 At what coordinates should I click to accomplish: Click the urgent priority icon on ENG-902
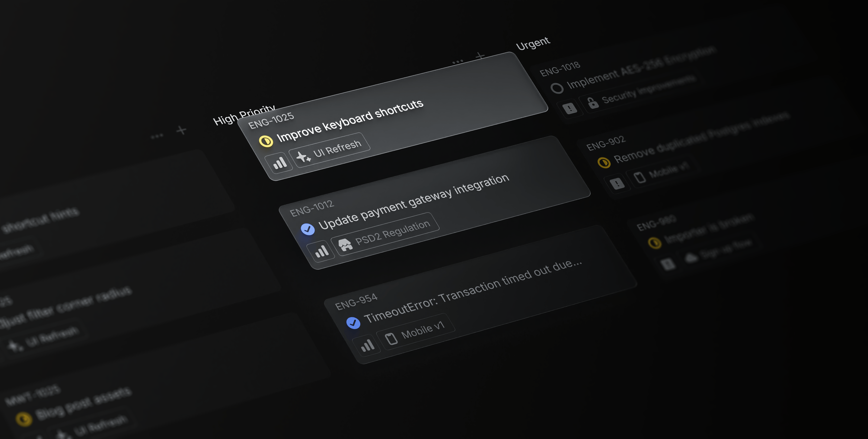[x=617, y=184]
